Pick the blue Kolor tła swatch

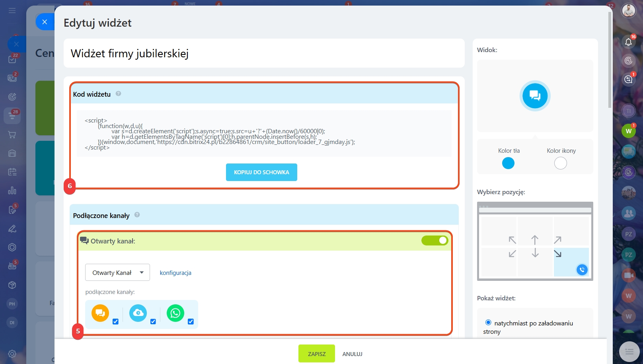(x=508, y=163)
